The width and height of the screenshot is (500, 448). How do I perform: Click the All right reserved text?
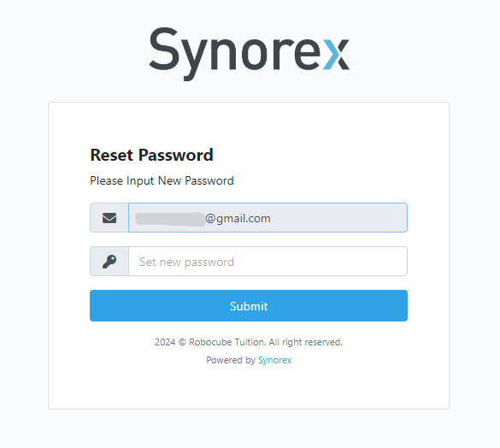[305, 342]
